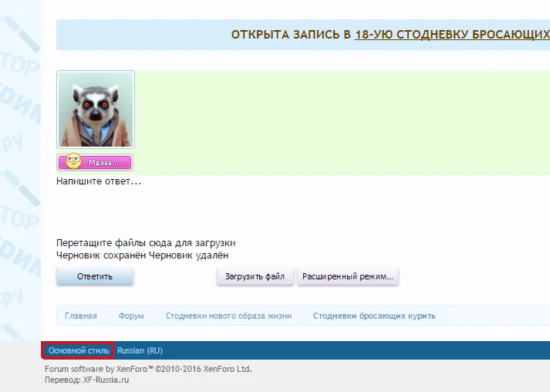Click the Мдааа... status badge

tap(95, 163)
